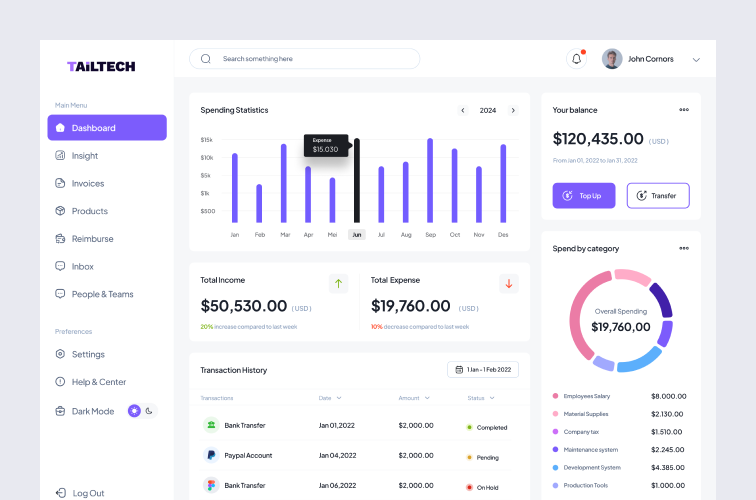Screen dimensions: 756x500
Task: Click the Paypal Account transaction icon
Action: click(x=211, y=455)
